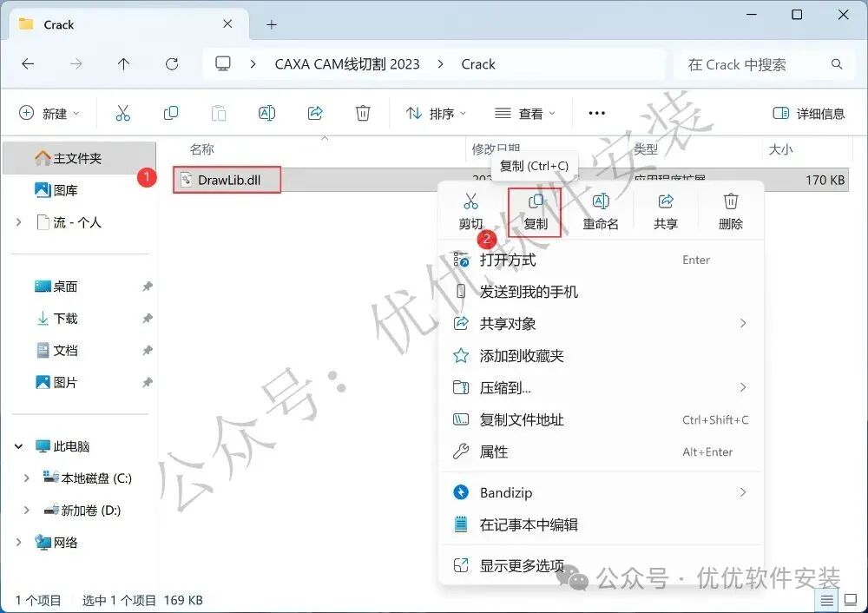Image resolution: width=868 pixels, height=613 pixels.
Task: Click the Crack breadcrumb segment
Action: (478, 64)
